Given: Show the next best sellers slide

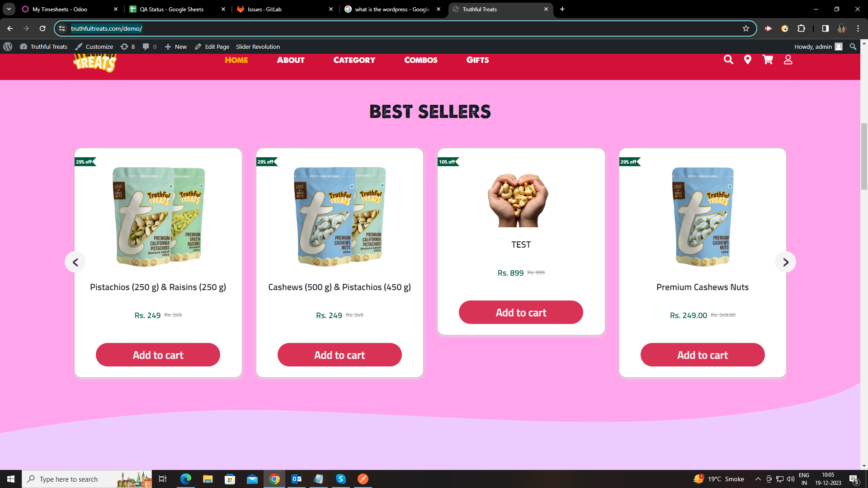Looking at the screenshot, I should [786, 262].
